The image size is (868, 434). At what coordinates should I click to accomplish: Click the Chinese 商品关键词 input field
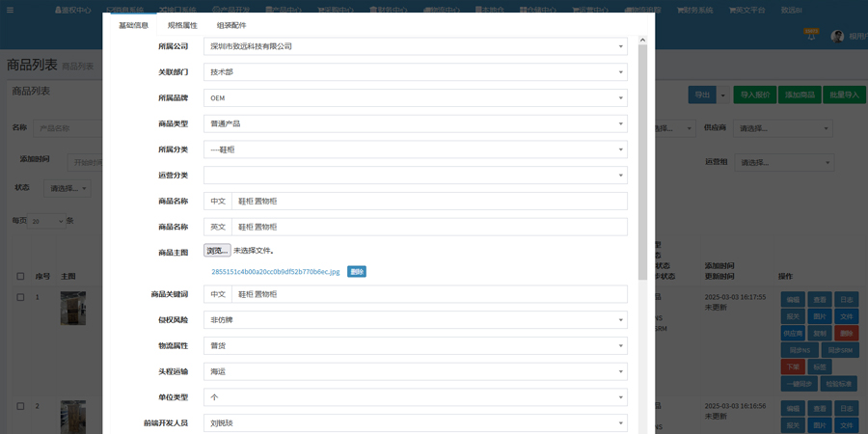[x=429, y=294]
